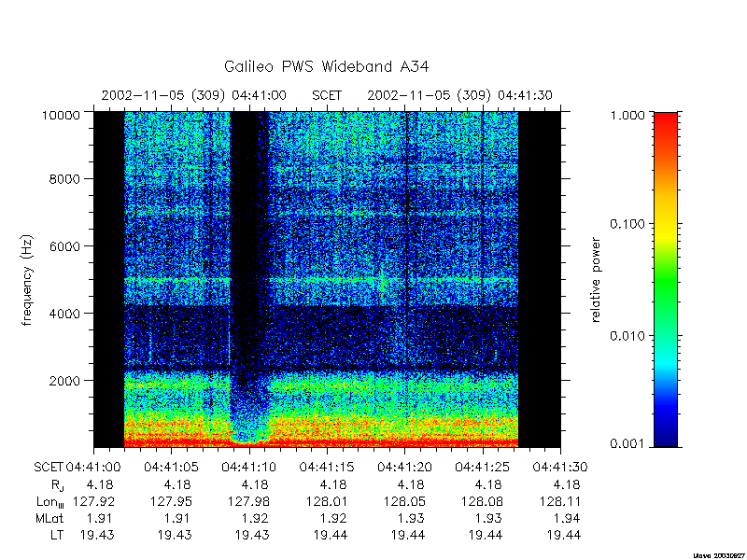This screenshot has height=560, width=747.
Task: Click the longitude value '127.95'
Action: pyautogui.click(x=172, y=501)
